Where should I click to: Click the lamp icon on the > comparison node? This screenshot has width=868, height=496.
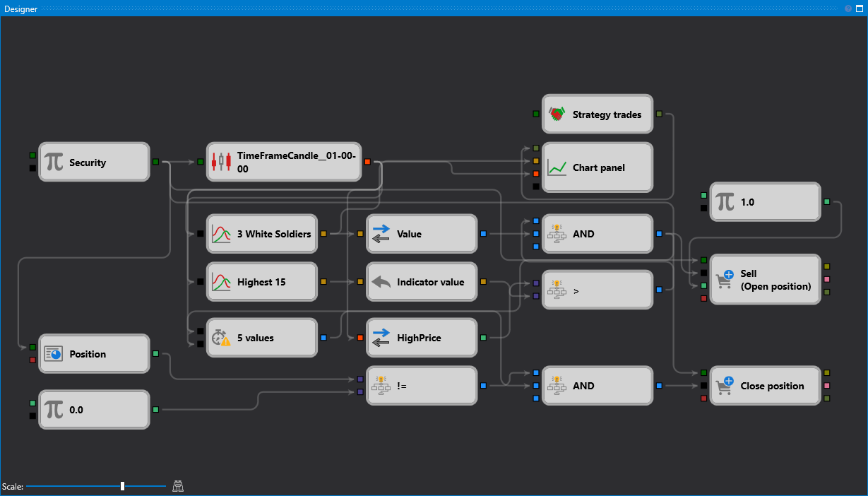(557, 289)
